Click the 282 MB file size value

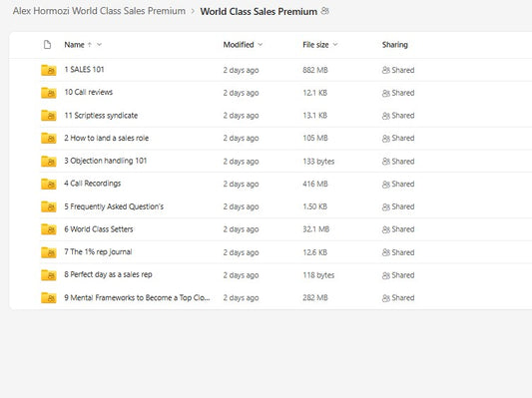[315, 298]
